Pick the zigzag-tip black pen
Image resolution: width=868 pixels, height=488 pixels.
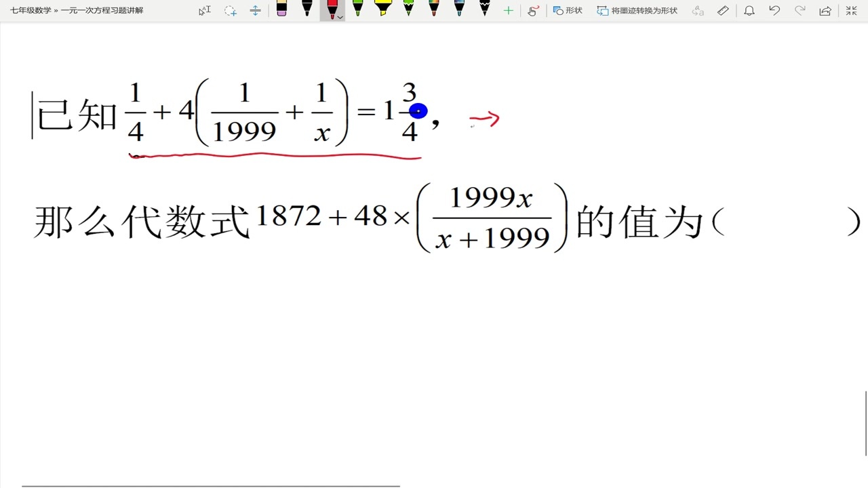coord(485,9)
